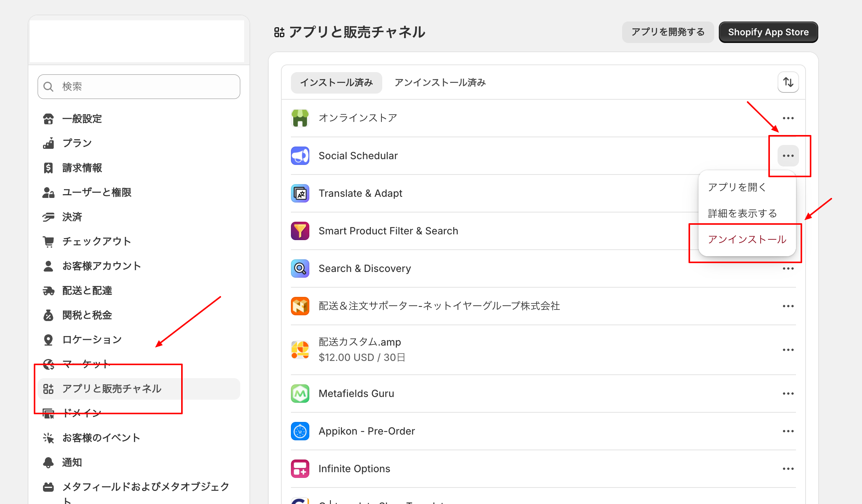This screenshot has height=504, width=862.
Task: Open more actions for 配送＆注文サポーター
Action: pos(788,306)
